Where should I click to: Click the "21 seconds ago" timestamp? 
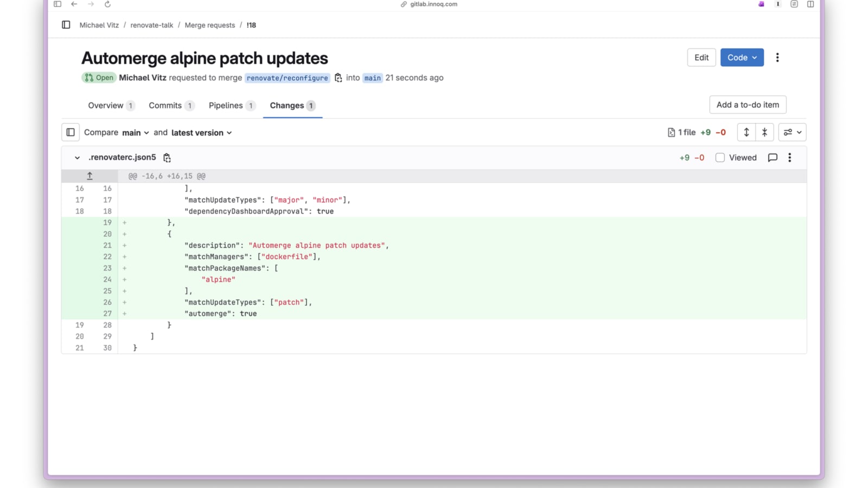point(414,78)
